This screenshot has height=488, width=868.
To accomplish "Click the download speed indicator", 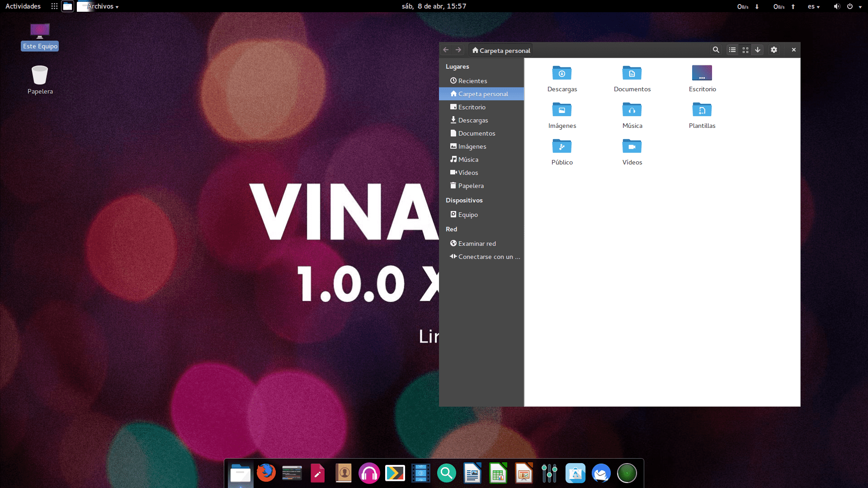I will pyautogui.click(x=748, y=6).
